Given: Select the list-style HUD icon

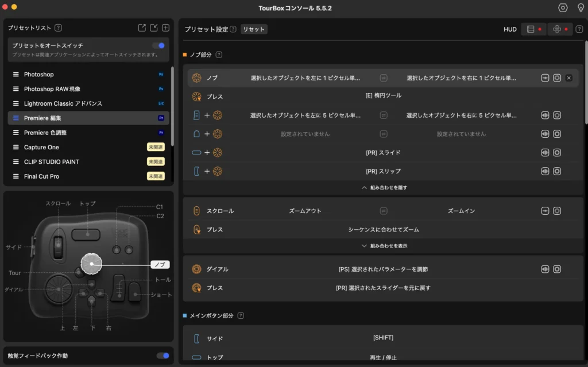Looking at the screenshot, I should (531, 29).
